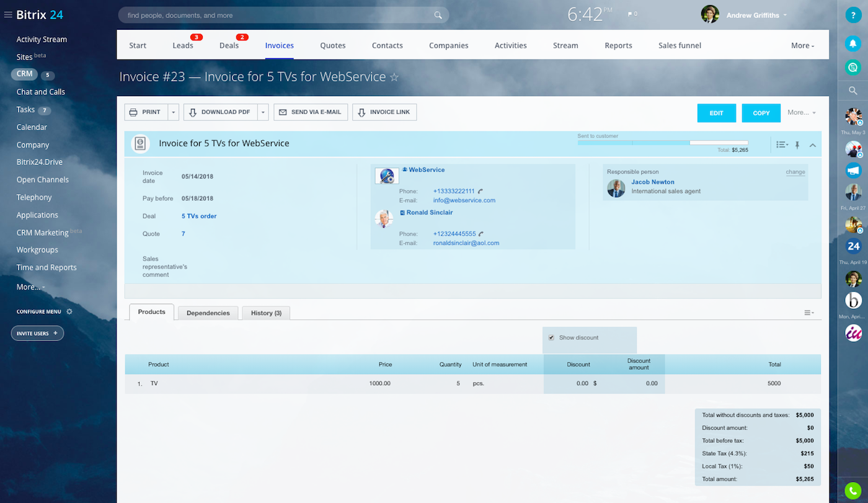This screenshot has width=868, height=503.
Task: Expand the Print options dropdown arrow
Action: pos(174,112)
